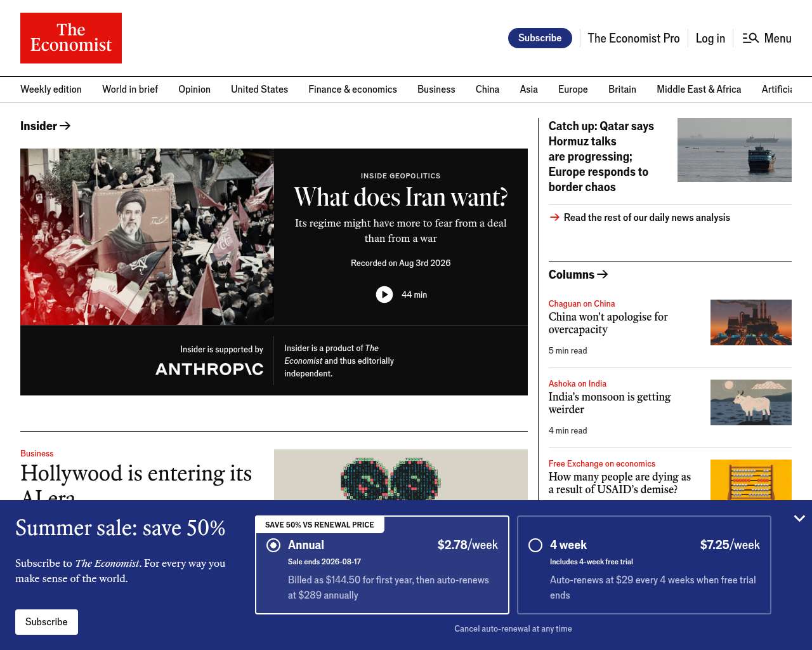
Task: Click 'Sale ends 2026-08-17' text
Action: [324, 562]
